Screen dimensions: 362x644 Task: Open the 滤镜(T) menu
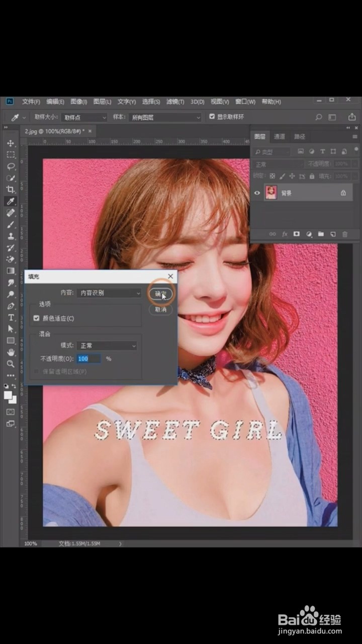175,102
